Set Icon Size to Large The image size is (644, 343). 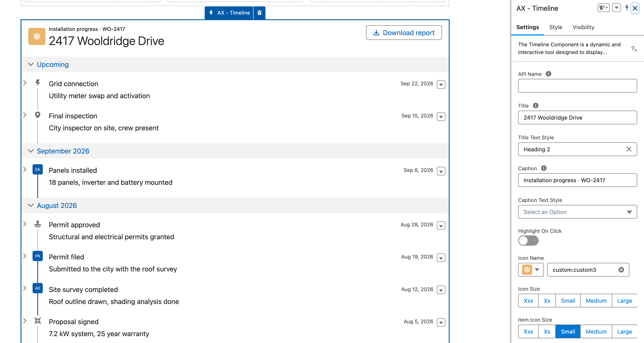click(x=624, y=301)
